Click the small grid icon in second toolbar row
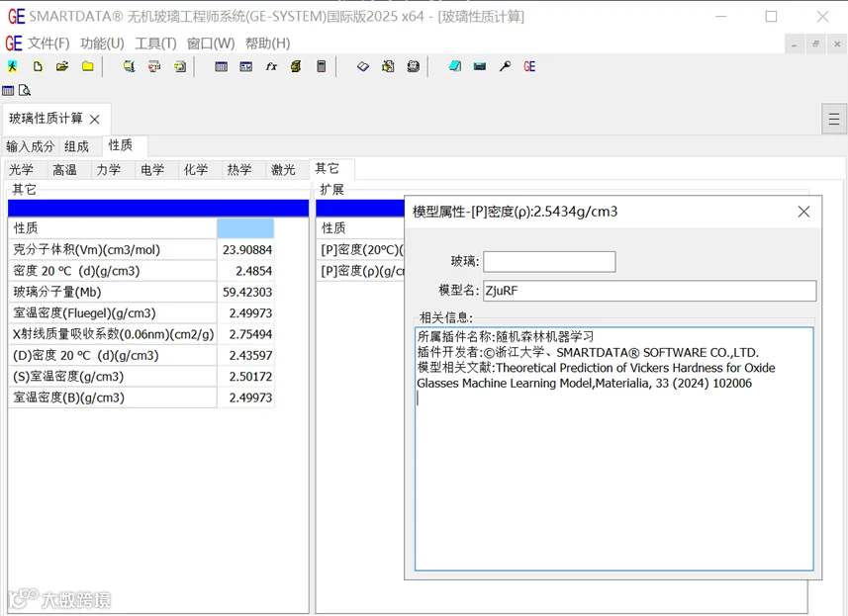The width and height of the screenshot is (848, 616). point(8,91)
